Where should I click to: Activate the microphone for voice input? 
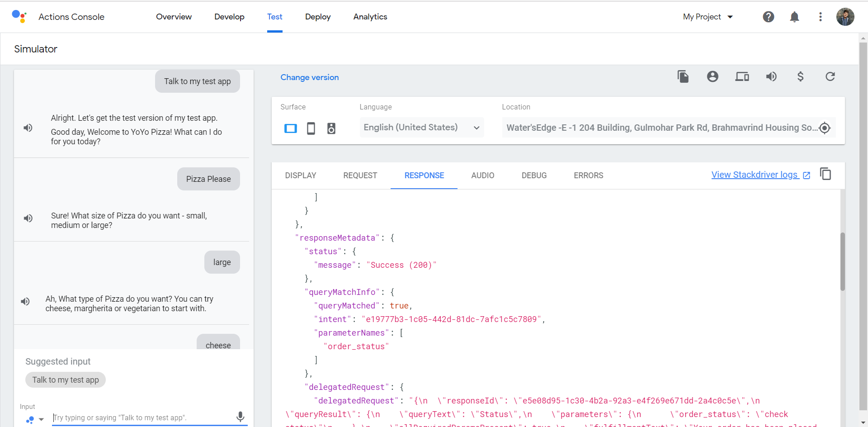[x=240, y=417]
